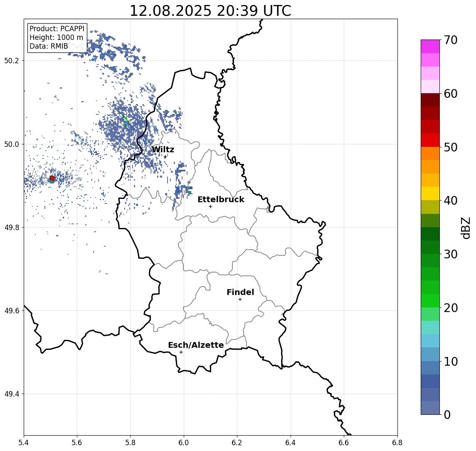Click the Ettelbruck station cross marker
476x451 pixels.
(210, 207)
